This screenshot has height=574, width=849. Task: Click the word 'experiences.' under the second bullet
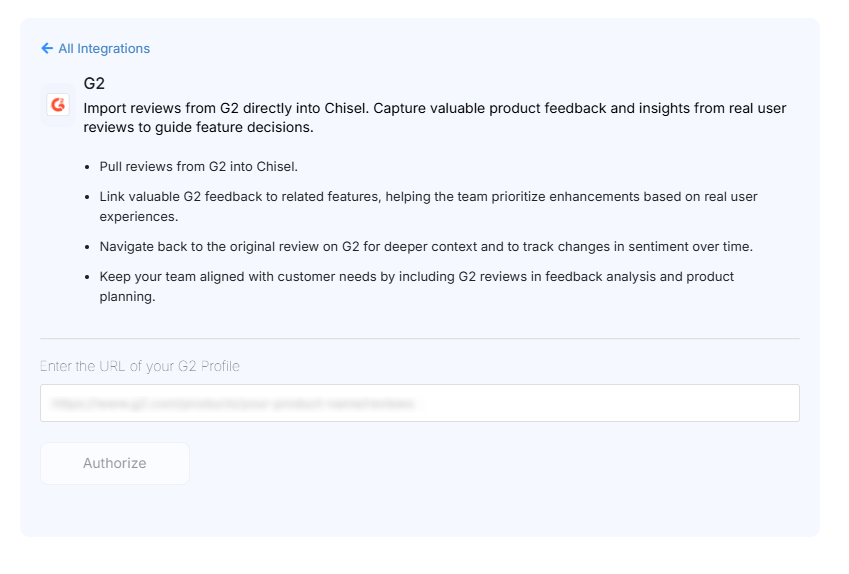click(x=139, y=217)
